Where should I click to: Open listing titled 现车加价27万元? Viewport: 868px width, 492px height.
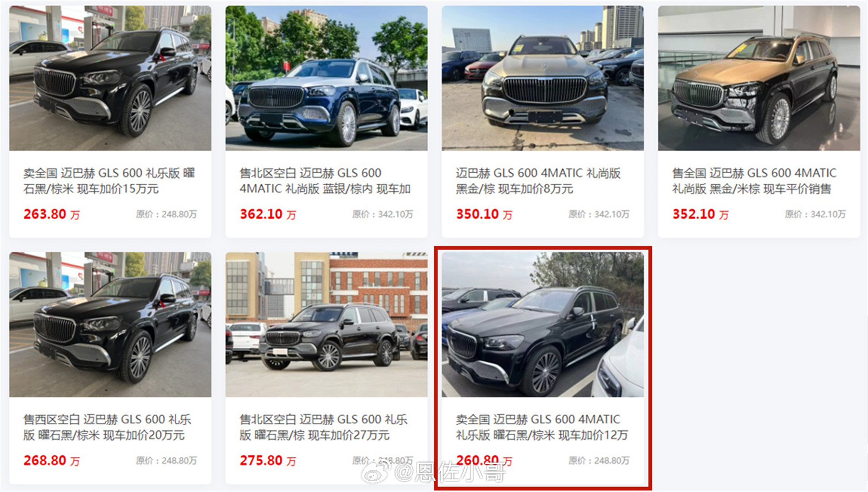point(323,427)
